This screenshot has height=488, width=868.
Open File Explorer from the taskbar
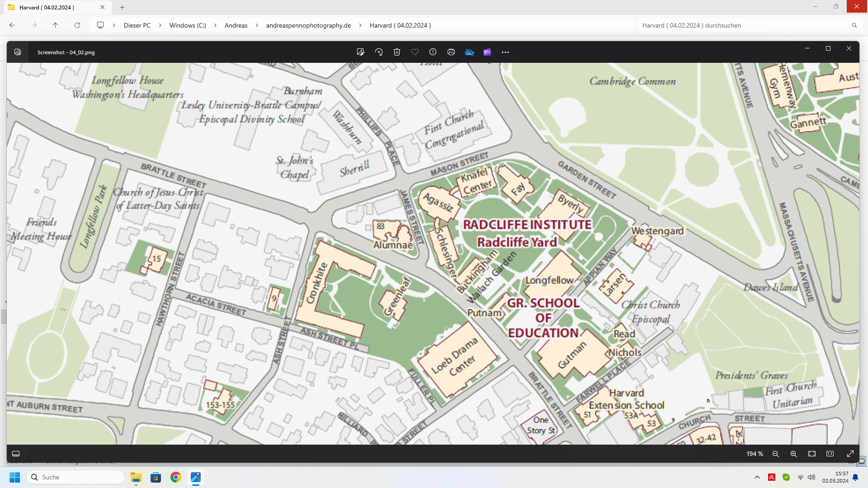pos(136,477)
